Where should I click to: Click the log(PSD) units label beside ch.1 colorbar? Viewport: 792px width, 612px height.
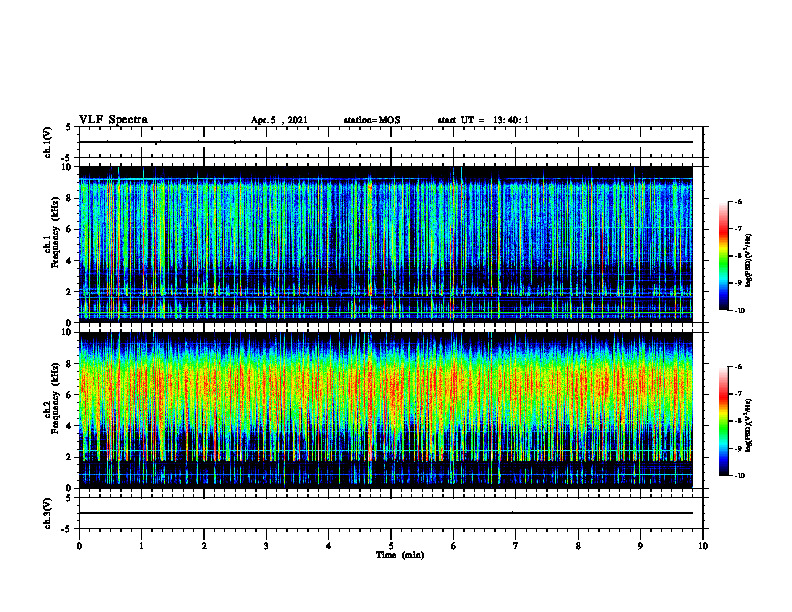point(749,261)
